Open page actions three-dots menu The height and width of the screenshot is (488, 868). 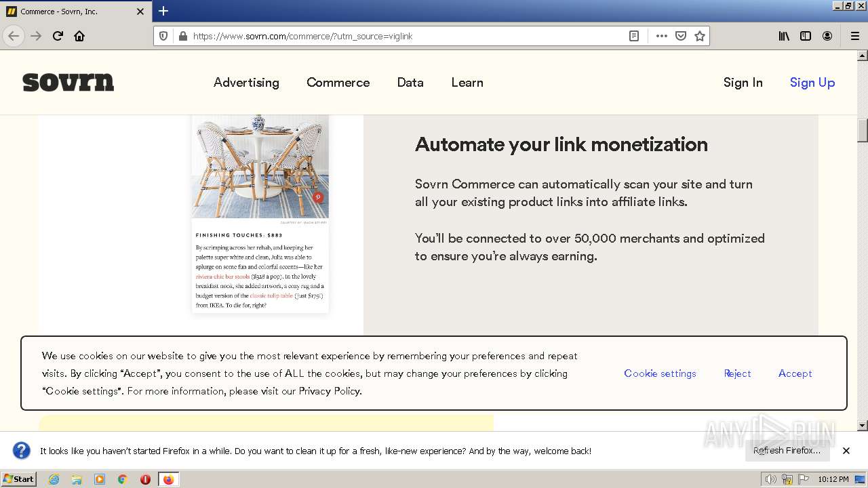(662, 36)
